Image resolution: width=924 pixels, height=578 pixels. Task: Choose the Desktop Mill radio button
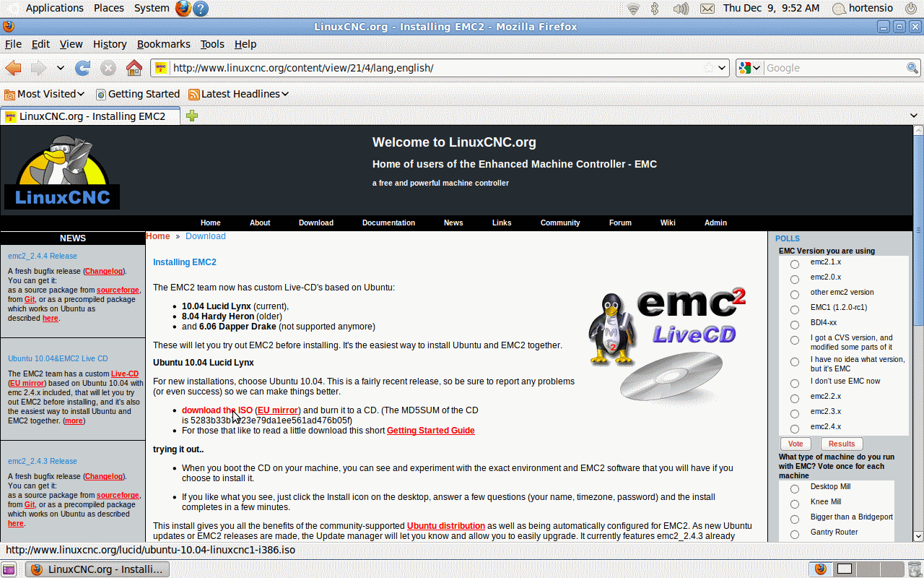pyautogui.click(x=794, y=489)
